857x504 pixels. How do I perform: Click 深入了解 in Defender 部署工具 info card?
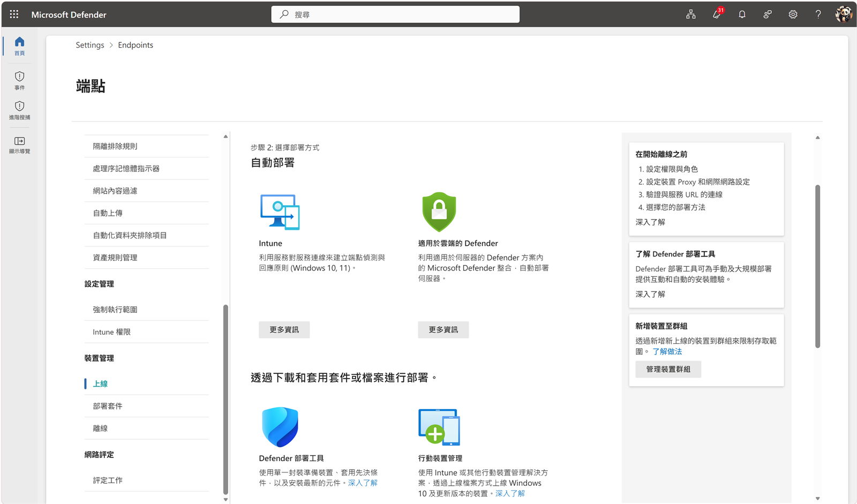(650, 294)
